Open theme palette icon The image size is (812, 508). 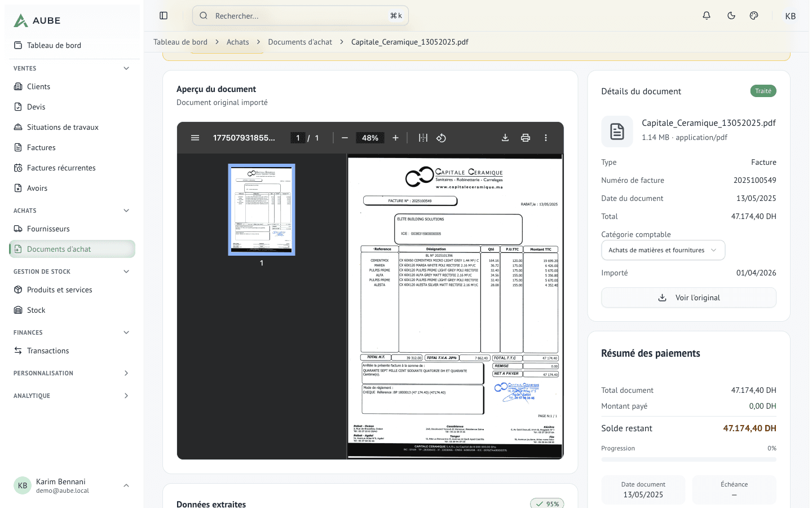(x=754, y=16)
